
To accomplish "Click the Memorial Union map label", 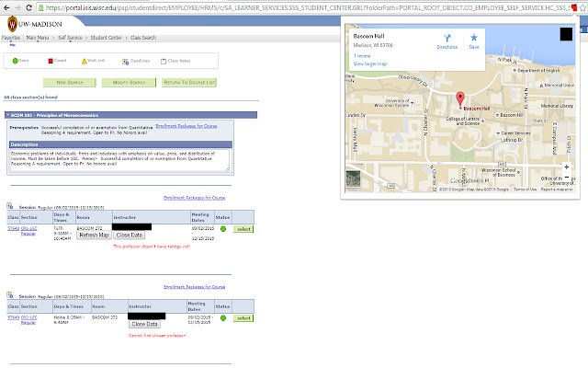I will coord(560,86).
